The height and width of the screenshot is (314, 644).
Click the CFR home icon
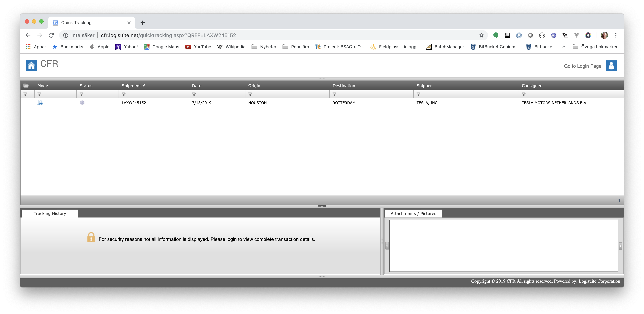[x=31, y=66]
